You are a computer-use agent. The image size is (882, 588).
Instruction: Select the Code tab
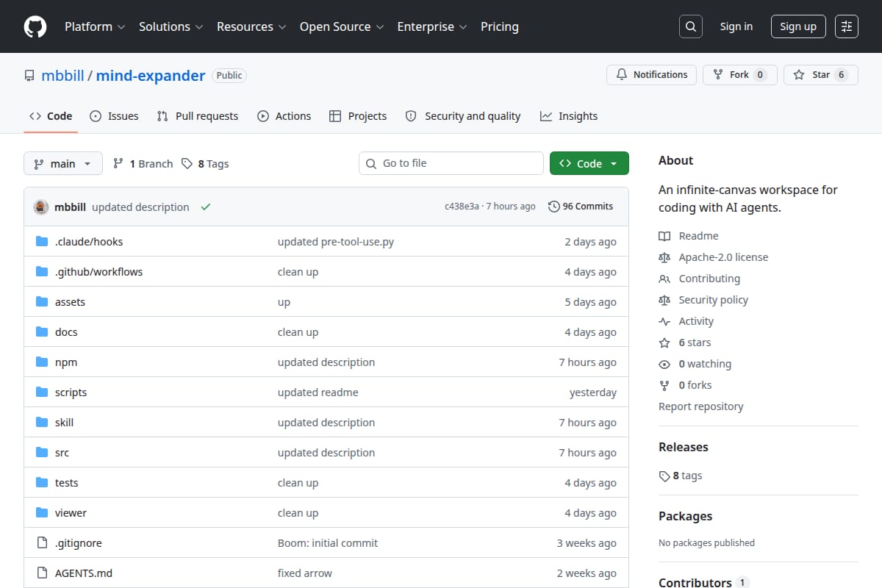[x=51, y=116]
